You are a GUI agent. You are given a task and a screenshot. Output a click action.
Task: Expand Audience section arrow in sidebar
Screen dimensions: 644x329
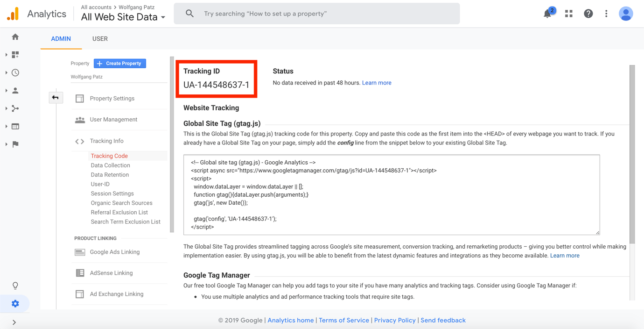pyautogui.click(x=7, y=91)
